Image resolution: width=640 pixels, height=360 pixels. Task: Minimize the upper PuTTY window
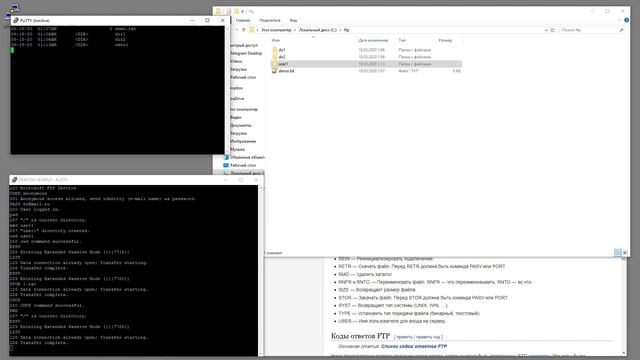(192, 20)
